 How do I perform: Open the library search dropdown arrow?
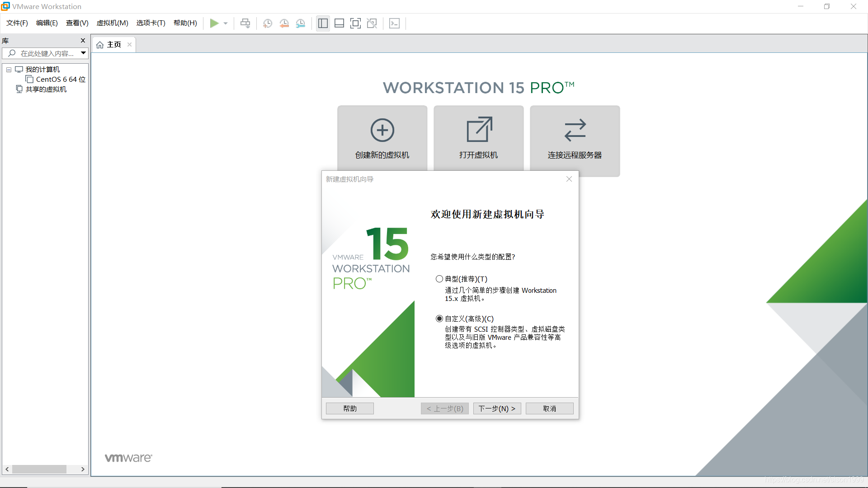point(83,53)
